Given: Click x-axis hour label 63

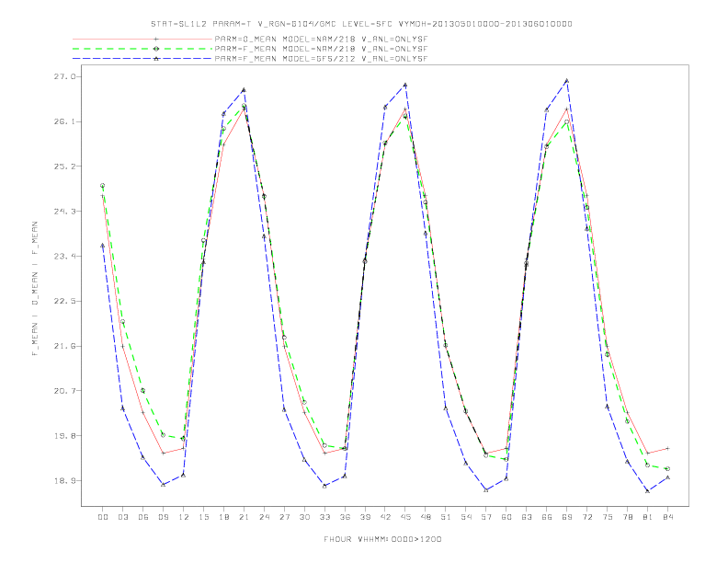Looking at the screenshot, I should click(x=527, y=517).
